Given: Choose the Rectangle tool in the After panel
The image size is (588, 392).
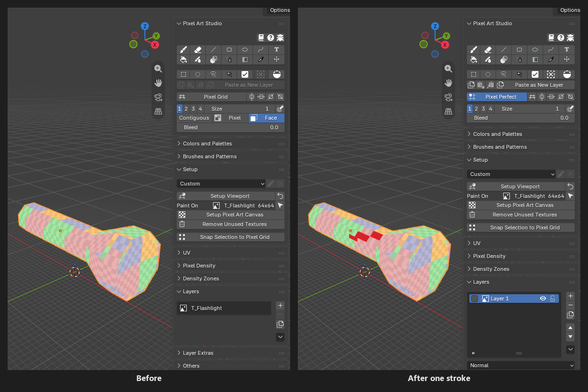Looking at the screenshot, I should pos(519,50).
